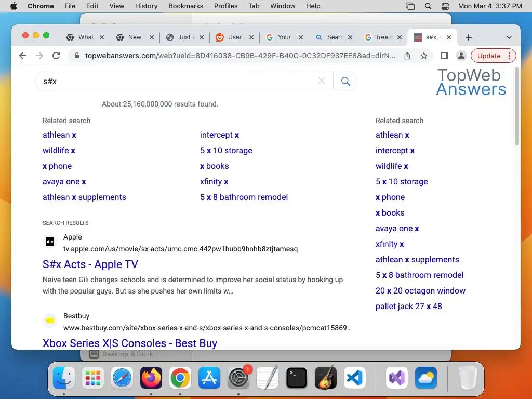This screenshot has height=399, width=532.
Task: Open the Bookmarks menu
Action: click(185, 6)
